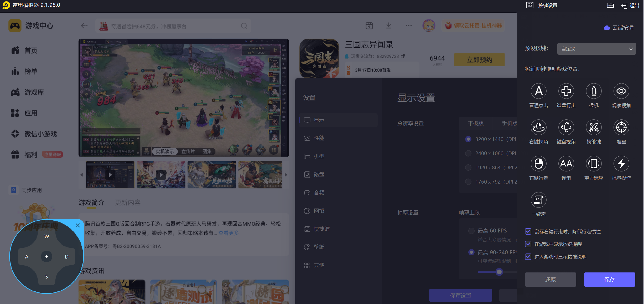Uncheck 鼠标右键行走时降低行走惯性 checkbox
The height and width of the screenshot is (304, 644).
tap(528, 231)
